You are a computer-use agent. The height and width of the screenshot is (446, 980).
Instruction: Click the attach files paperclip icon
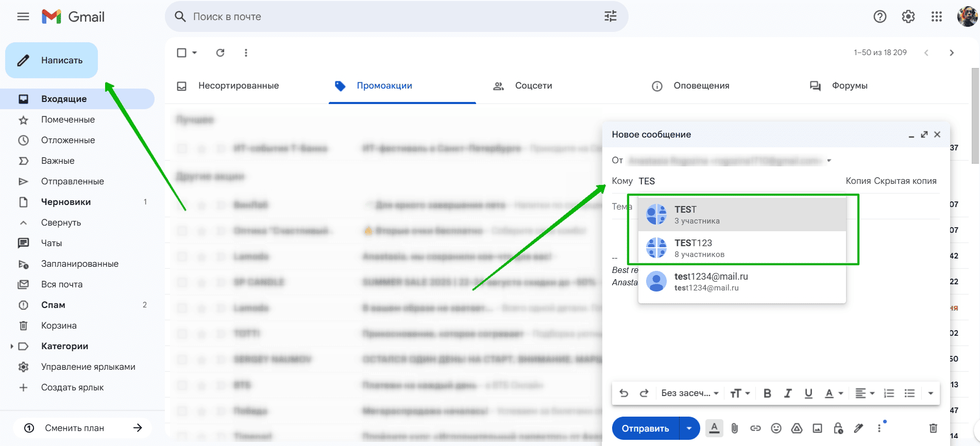(x=735, y=428)
